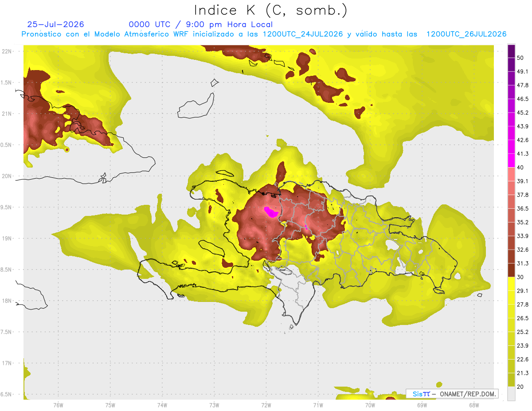This screenshot has width=532, height=411.
Task: Click the colorbar label '42.6'
Action: point(523,140)
